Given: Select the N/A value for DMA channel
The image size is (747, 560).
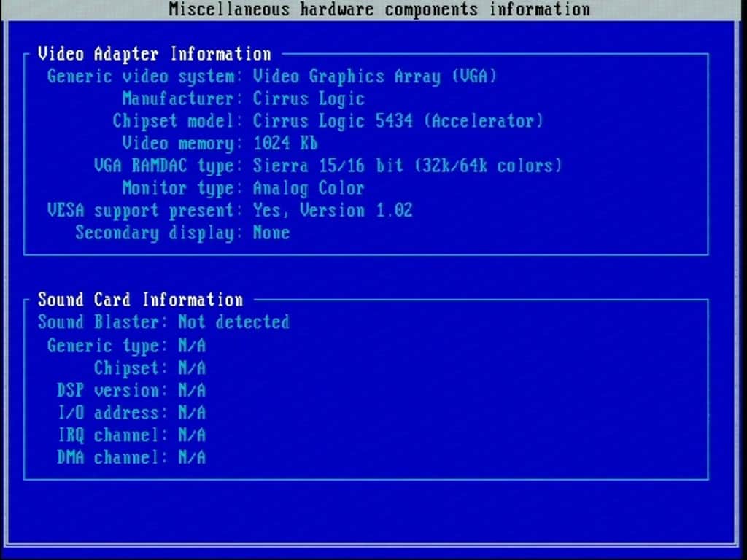Looking at the screenshot, I should pos(192,458).
